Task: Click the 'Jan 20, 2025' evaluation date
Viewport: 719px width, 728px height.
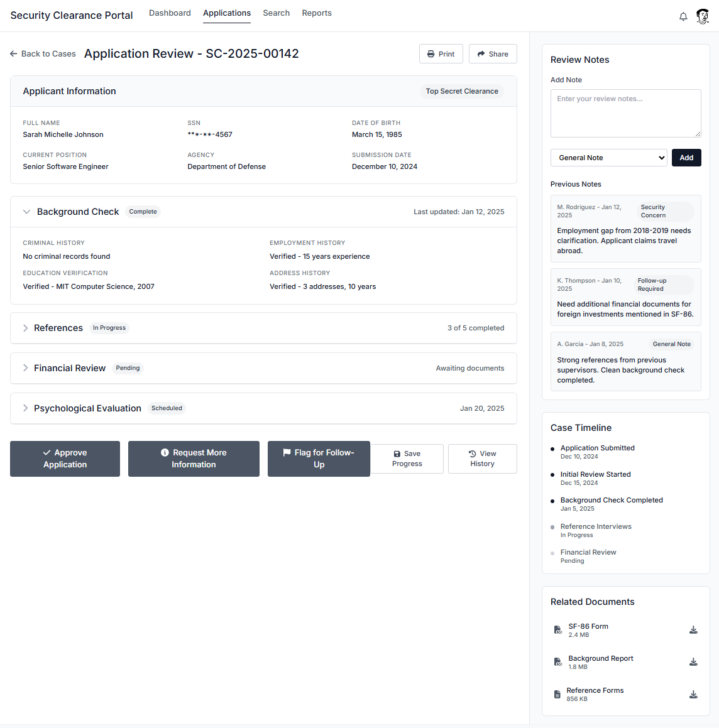Action: click(x=482, y=408)
